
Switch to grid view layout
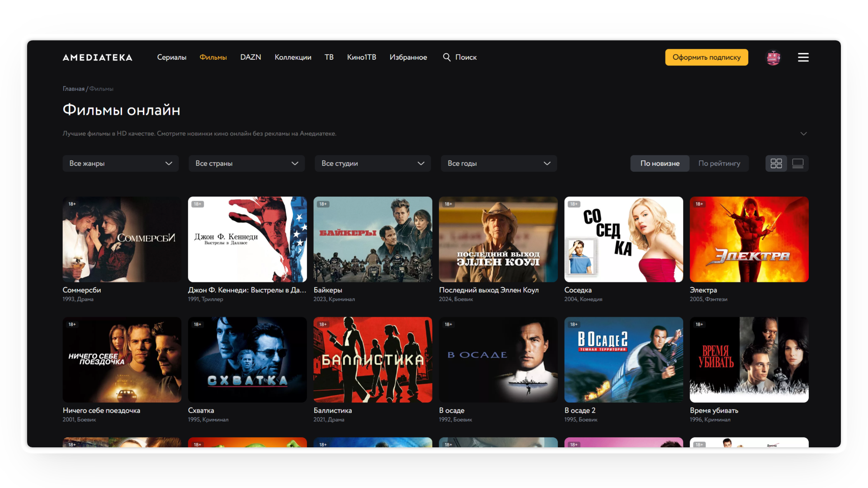(x=776, y=164)
